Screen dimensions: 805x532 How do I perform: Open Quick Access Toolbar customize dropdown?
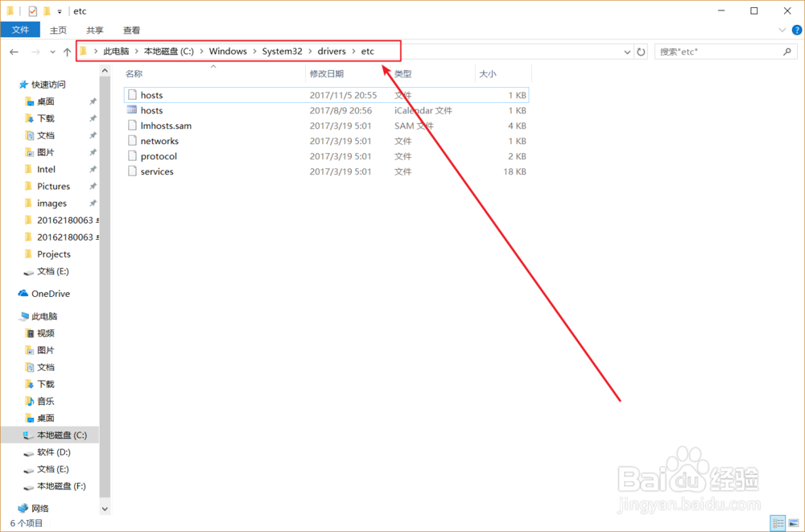click(x=60, y=11)
